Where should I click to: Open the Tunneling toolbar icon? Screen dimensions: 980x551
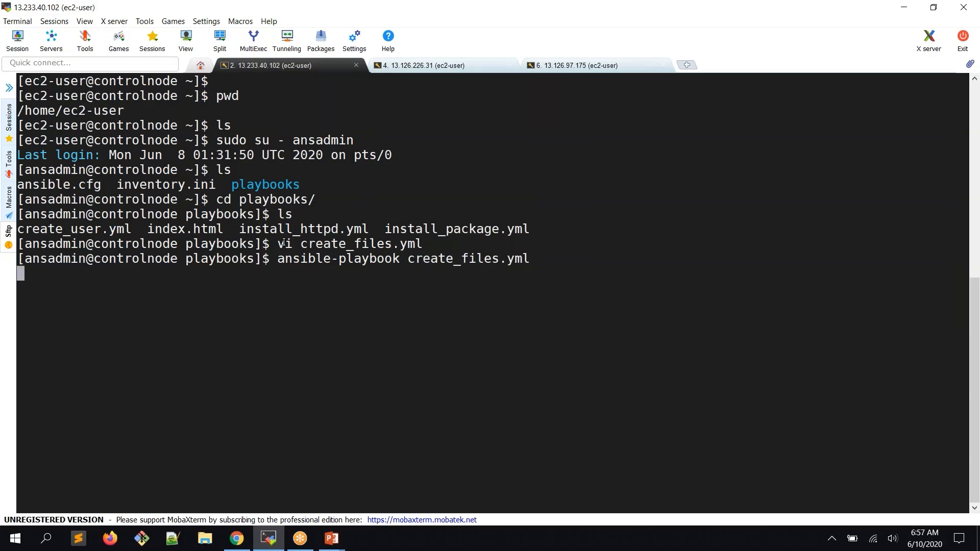tap(287, 41)
